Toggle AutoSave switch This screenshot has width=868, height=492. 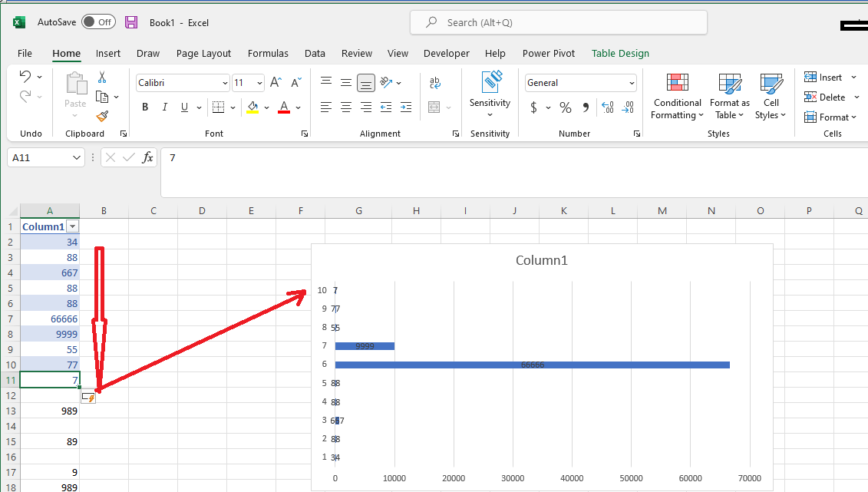coord(98,22)
